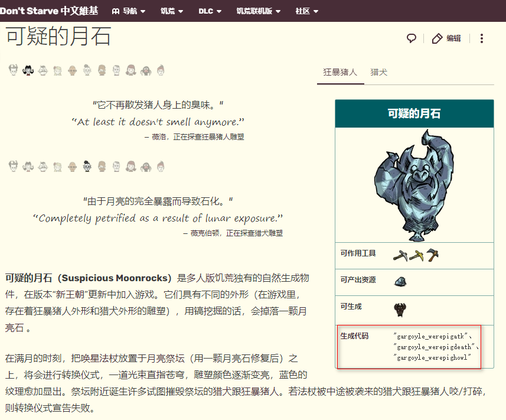
Task: Switch to the 狂暴猪人 tab
Action: (x=340, y=72)
